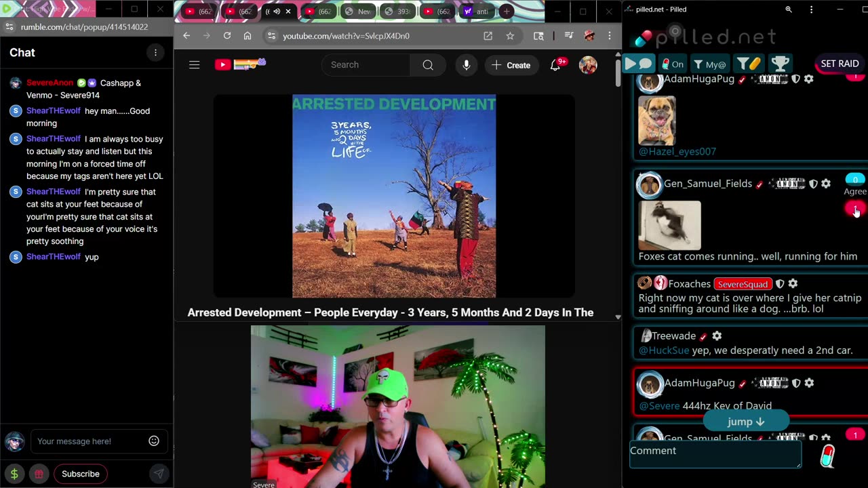Close the active playing-audio tab
868x488 pixels.
pos(288,12)
